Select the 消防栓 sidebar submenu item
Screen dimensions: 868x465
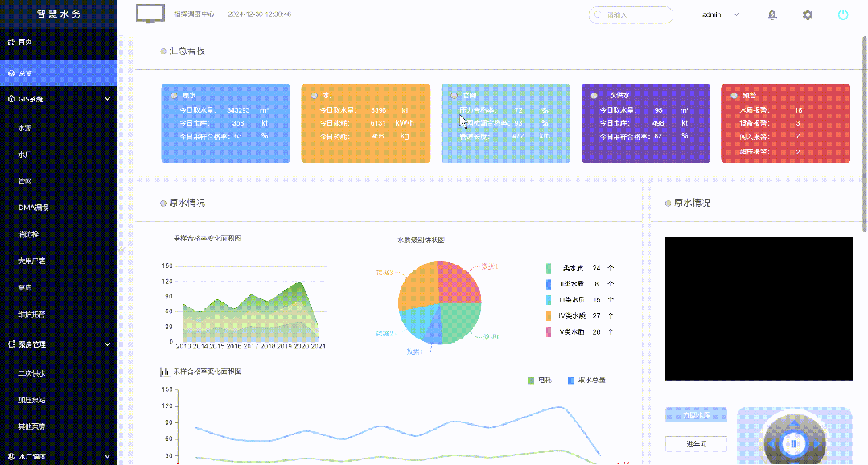[59, 234]
